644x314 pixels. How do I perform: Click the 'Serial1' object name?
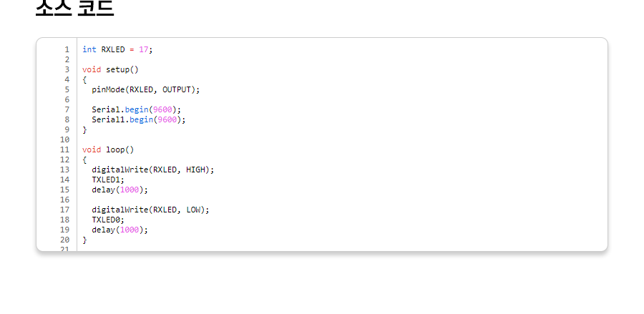(x=108, y=119)
